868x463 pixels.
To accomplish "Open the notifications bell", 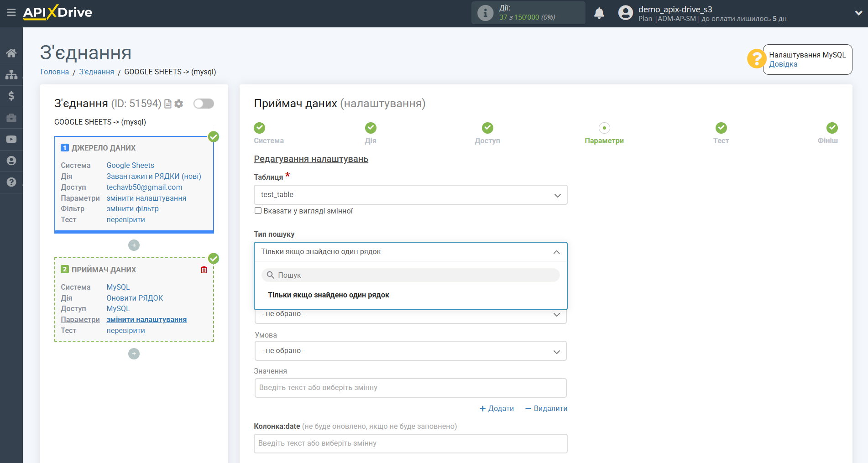I will tap(599, 13).
